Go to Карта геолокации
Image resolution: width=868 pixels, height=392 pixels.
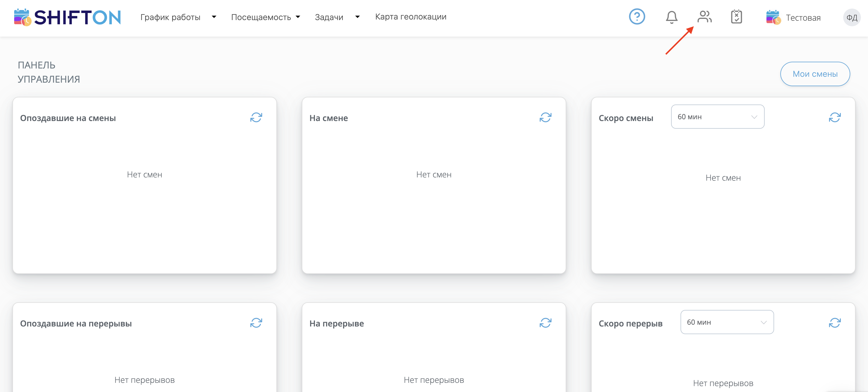(411, 17)
